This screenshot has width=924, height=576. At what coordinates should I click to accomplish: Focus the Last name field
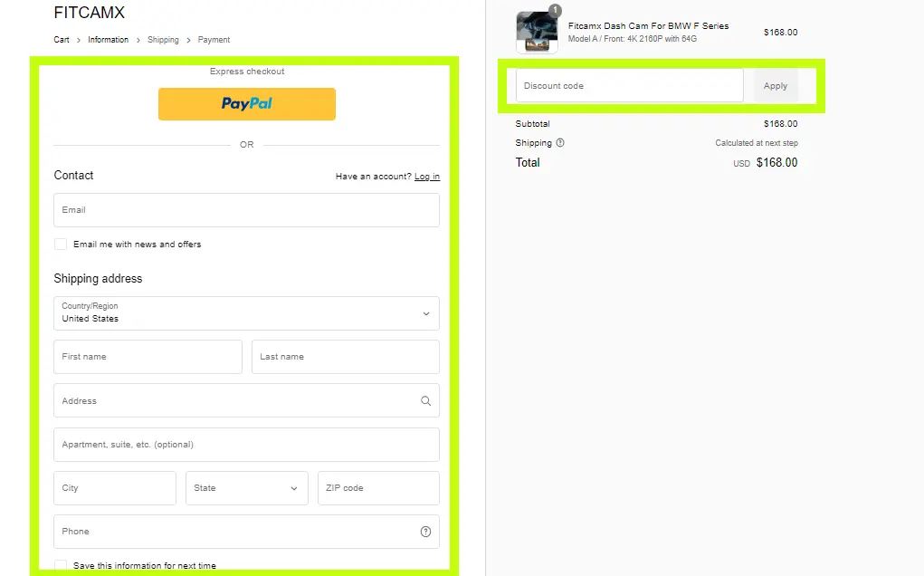(x=346, y=357)
